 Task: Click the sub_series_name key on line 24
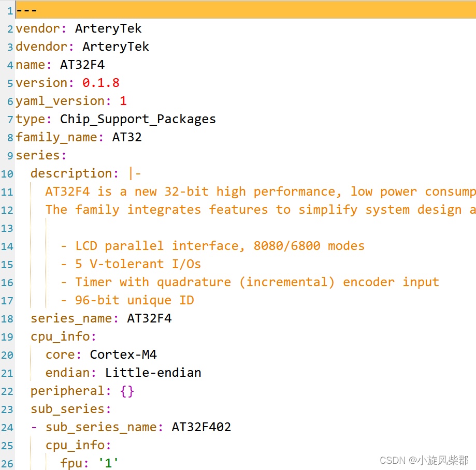(x=101, y=427)
